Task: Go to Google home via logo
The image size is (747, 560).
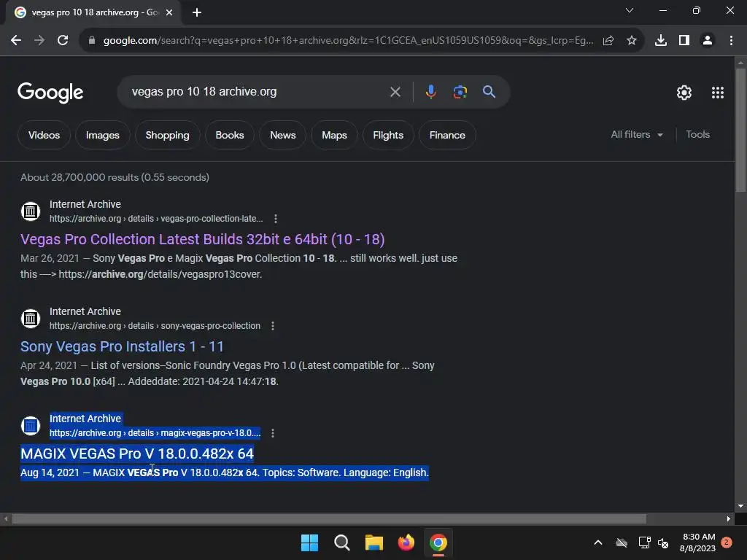Action: click(x=50, y=93)
